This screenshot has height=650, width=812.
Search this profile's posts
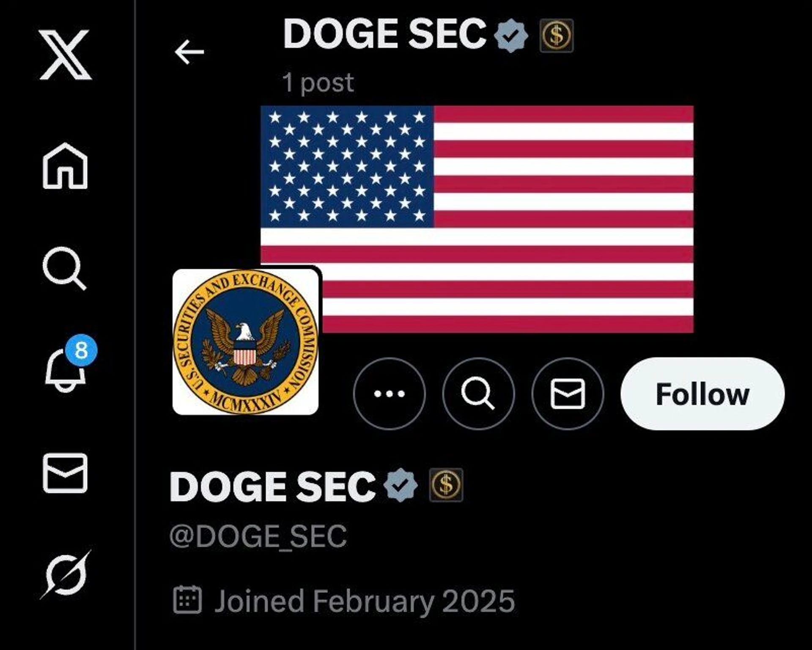478,394
